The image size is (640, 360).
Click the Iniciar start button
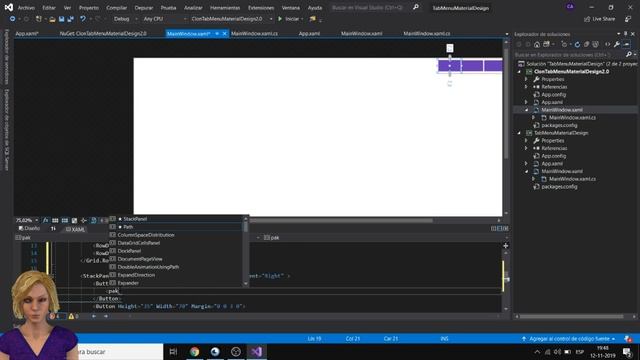click(x=289, y=19)
